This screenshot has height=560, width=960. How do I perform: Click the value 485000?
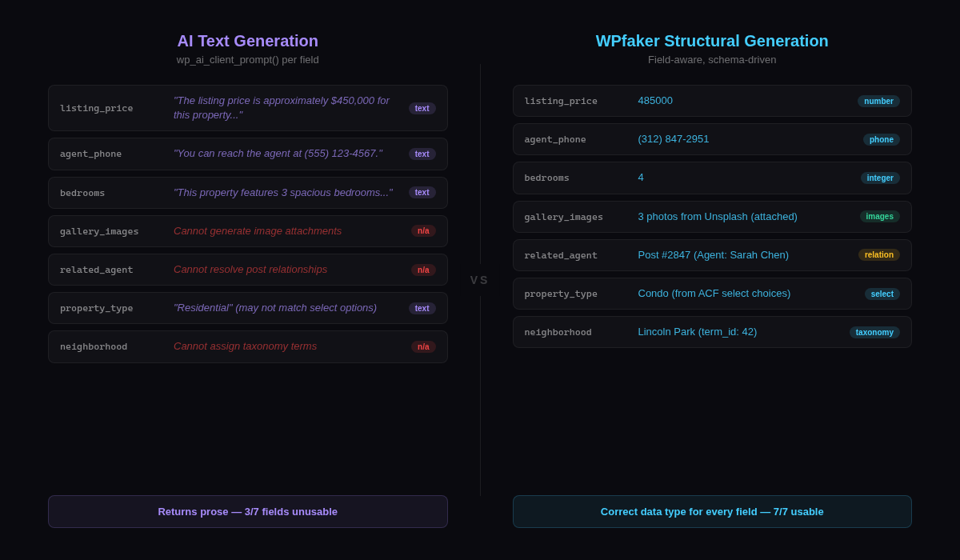tap(655, 101)
